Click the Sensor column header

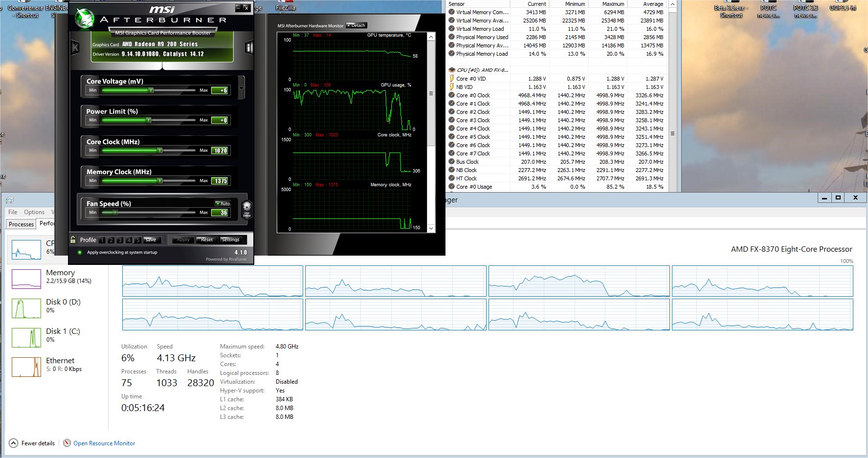coord(479,4)
